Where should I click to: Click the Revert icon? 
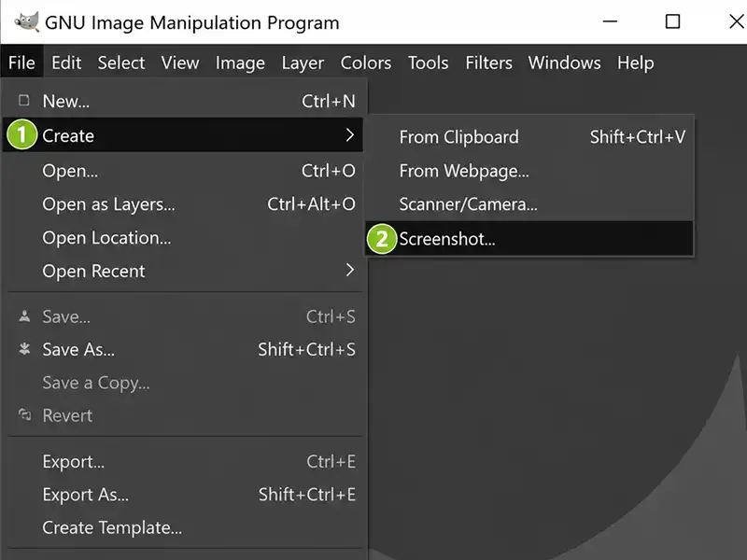(25, 414)
